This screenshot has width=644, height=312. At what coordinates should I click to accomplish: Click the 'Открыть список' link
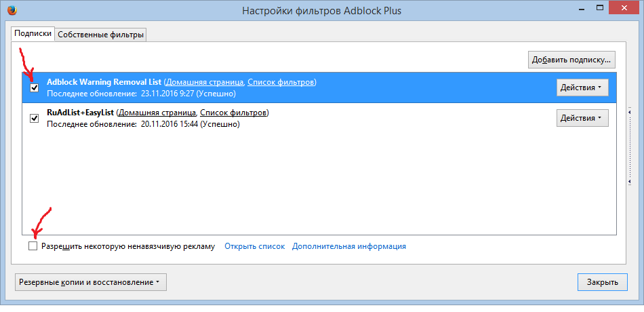pos(255,247)
